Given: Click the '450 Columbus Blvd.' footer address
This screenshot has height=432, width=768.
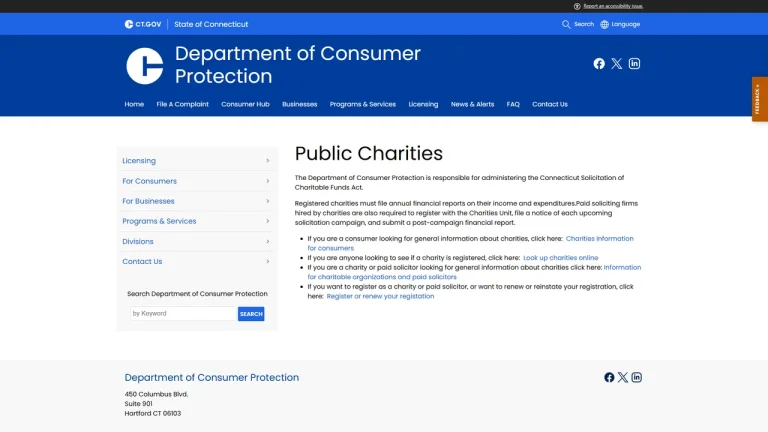Looking at the screenshot, I should (x=156, y=394).
